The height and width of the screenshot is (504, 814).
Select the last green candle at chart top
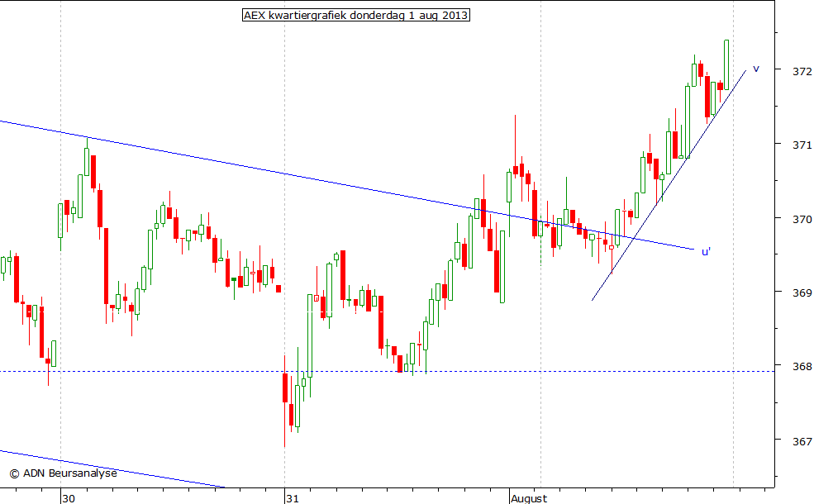point(726,65)
